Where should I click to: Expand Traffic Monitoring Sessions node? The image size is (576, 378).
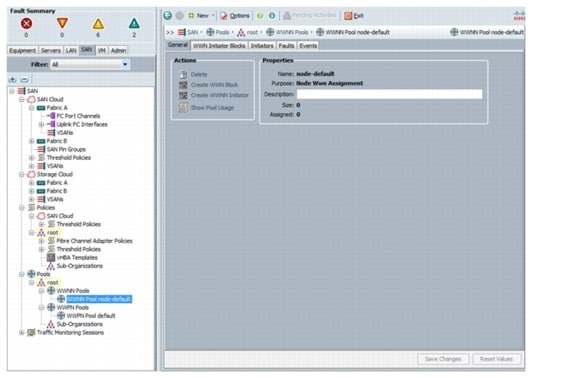pyautogui.click(x=22, y=332)
